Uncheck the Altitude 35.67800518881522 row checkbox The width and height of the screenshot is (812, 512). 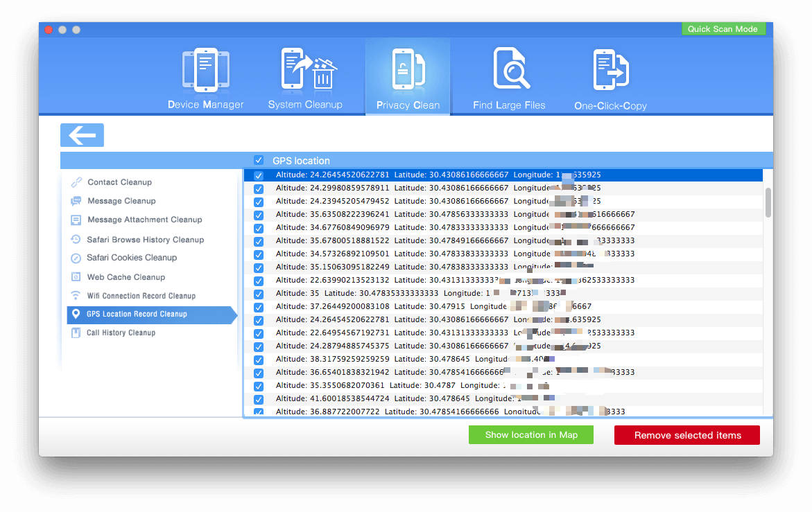tap(259, 242)
